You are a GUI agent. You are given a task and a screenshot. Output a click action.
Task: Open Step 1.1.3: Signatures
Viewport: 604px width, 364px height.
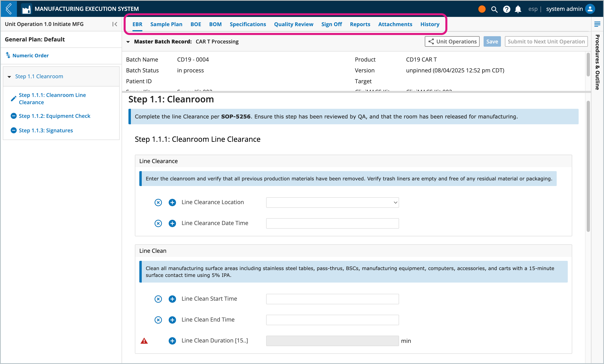tap(46, 130)
